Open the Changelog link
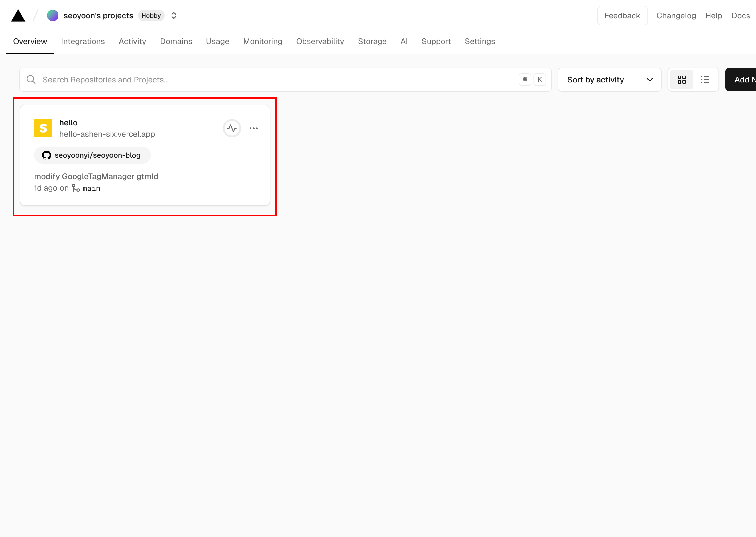 [676, 16]
